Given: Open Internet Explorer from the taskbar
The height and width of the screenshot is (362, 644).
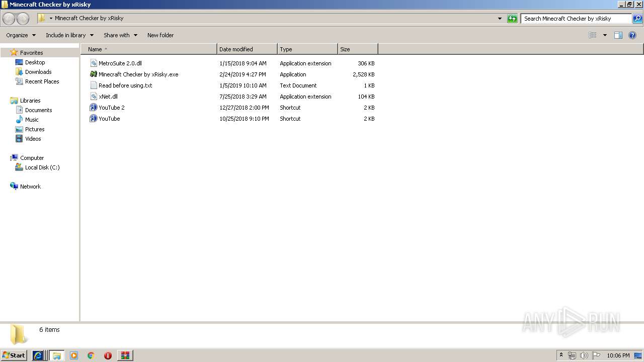Looking at the screenshot, I should coord(38,355).
